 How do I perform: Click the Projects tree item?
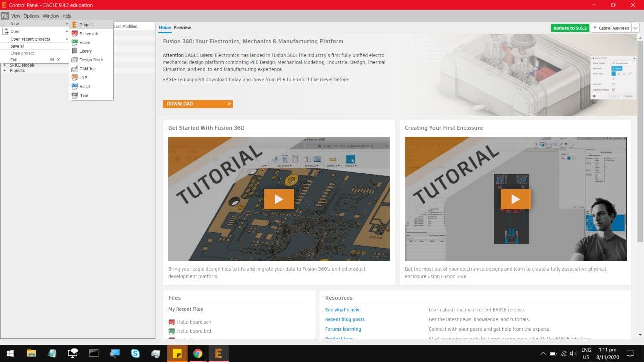click(x=17, y=70)
